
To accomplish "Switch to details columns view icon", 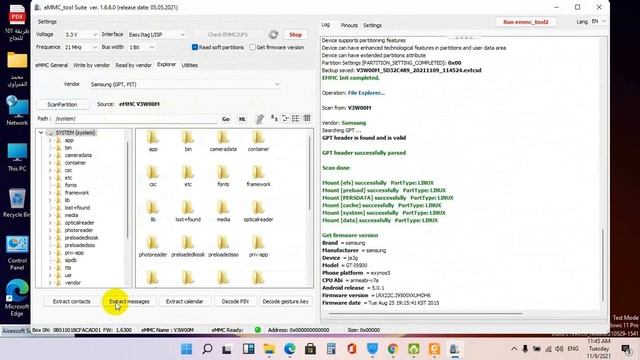I will (307, 118).
